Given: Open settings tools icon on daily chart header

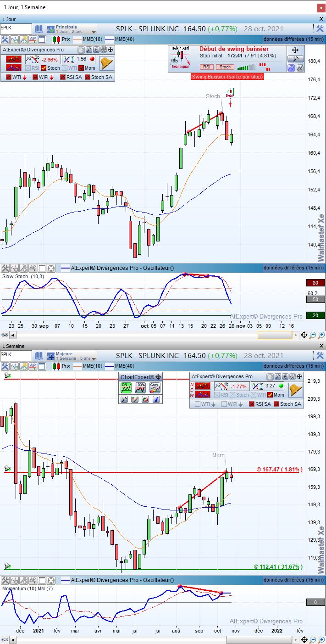Looking at the screenshot, I should (x=320, y=28).
